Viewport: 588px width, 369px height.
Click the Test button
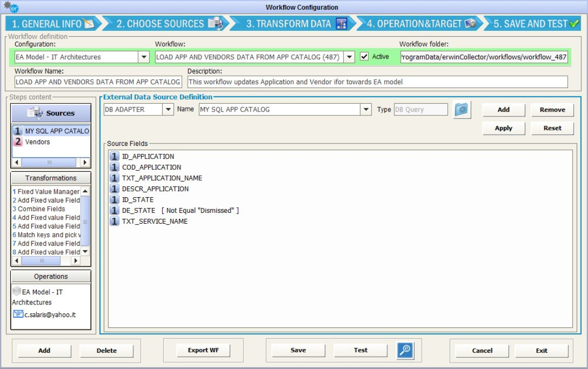click(361, 350)
